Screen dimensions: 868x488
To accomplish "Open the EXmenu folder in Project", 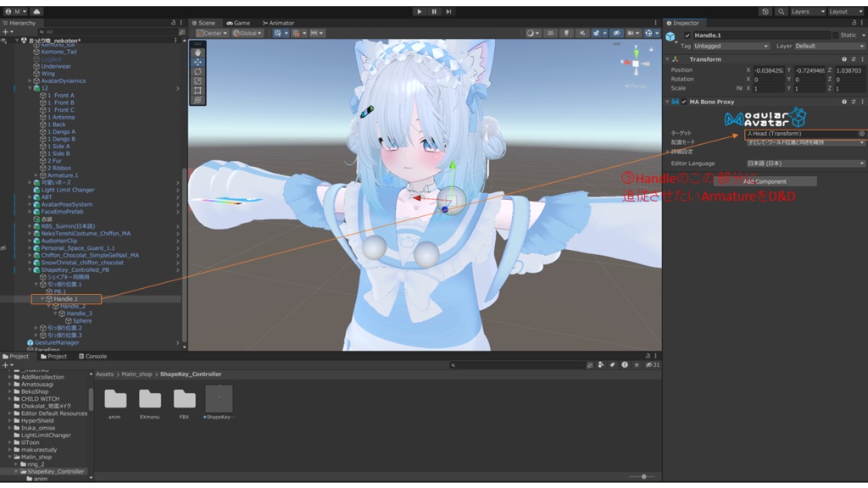I will click(x=149, y=403).
